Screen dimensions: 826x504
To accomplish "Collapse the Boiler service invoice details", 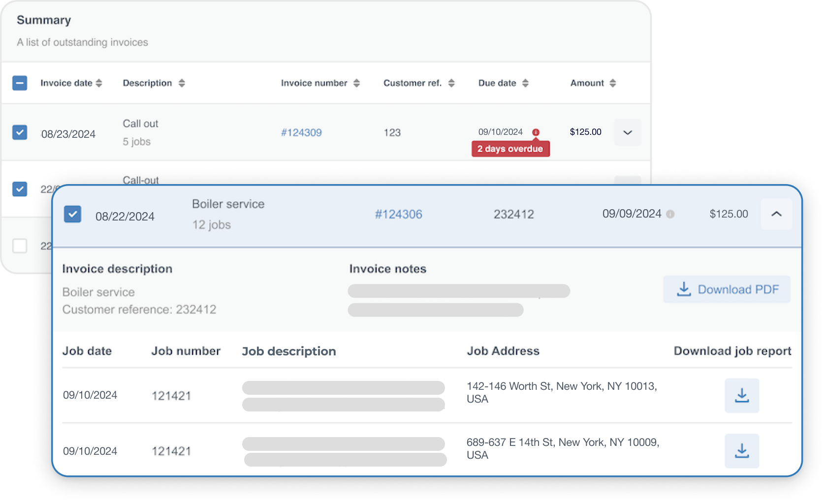I will click(x=776, y=214).
